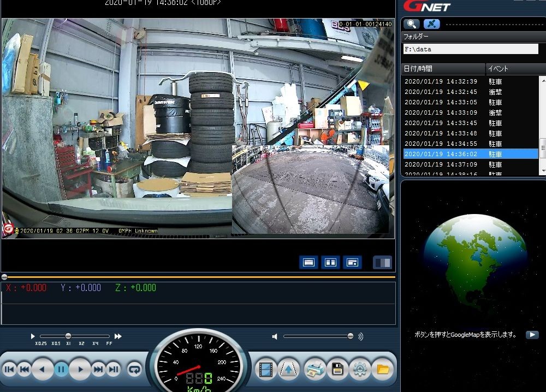This screenshot has width=546, height=392.
Task: Toggle the repeat loop button
Action: click(134, 369)
